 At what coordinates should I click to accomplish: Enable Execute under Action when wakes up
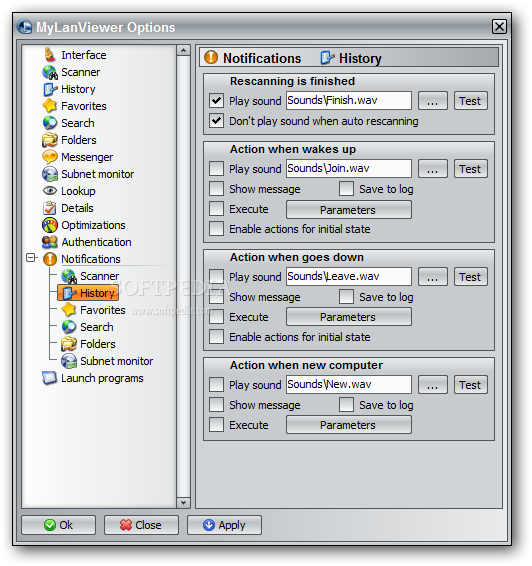tap(216, 209)
